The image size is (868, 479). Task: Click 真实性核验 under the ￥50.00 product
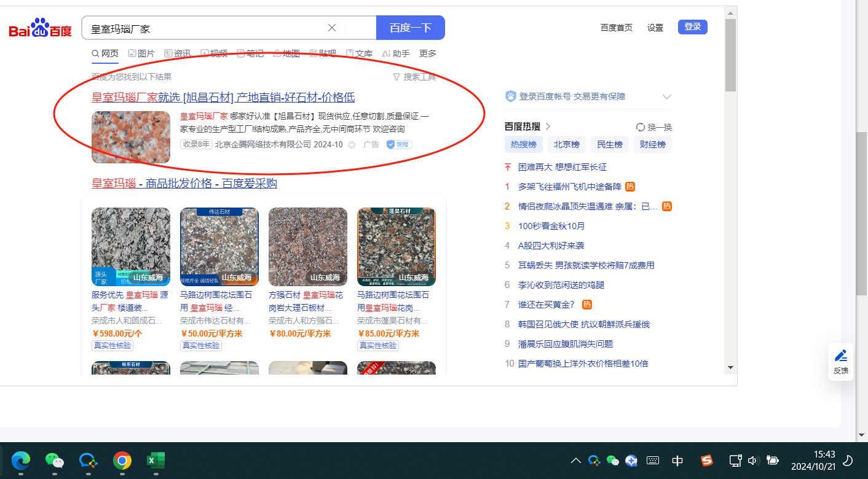tap(201, 346)
